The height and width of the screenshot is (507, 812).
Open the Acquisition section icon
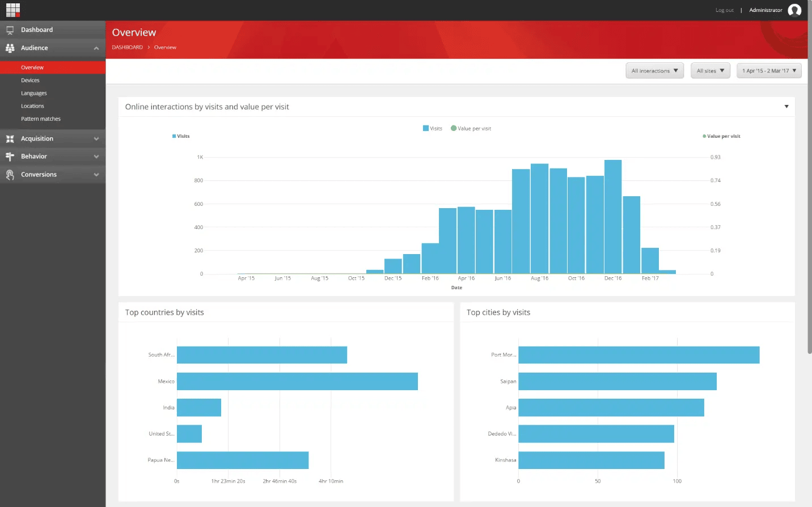(x=10, y=138)
